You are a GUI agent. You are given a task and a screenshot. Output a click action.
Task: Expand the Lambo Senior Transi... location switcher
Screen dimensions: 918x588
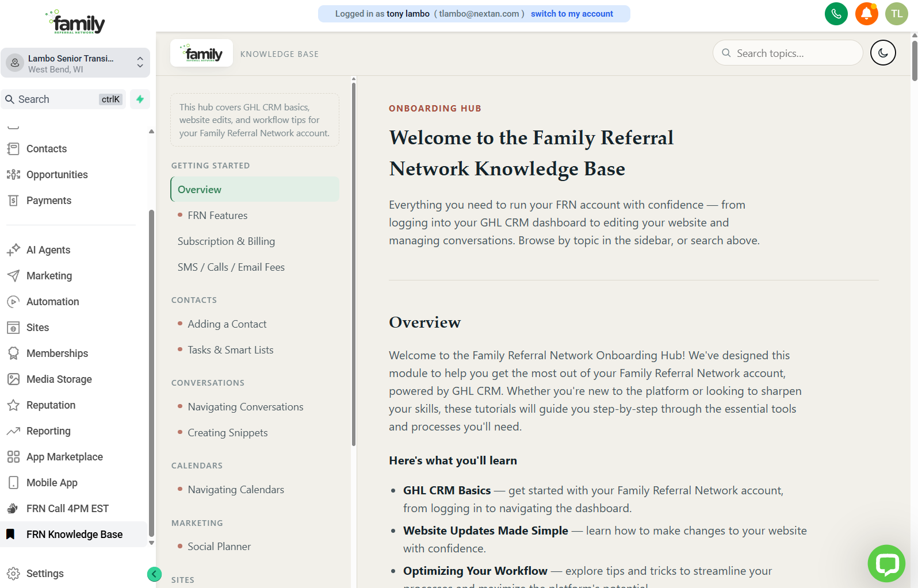click(x=75, y=63)
